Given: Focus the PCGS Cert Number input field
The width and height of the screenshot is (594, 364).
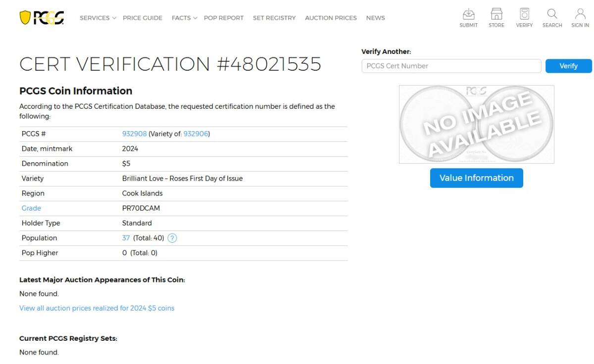Looking at the screenshot, I should pos(451,66).
